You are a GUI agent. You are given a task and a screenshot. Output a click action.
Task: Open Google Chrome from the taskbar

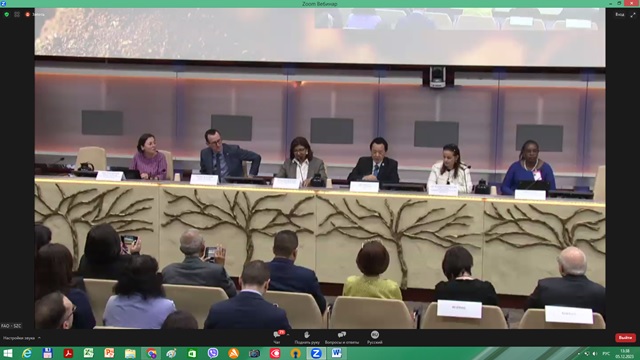point(151,353)
